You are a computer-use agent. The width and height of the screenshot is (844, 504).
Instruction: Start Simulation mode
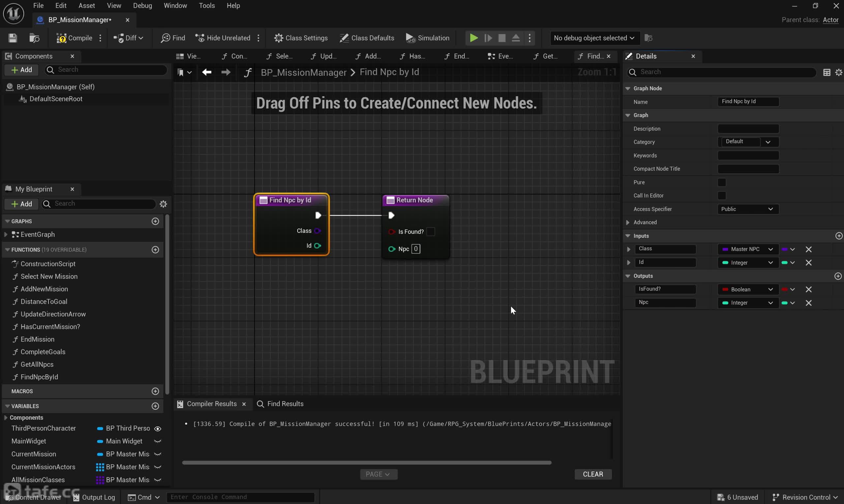click(428, 38)
